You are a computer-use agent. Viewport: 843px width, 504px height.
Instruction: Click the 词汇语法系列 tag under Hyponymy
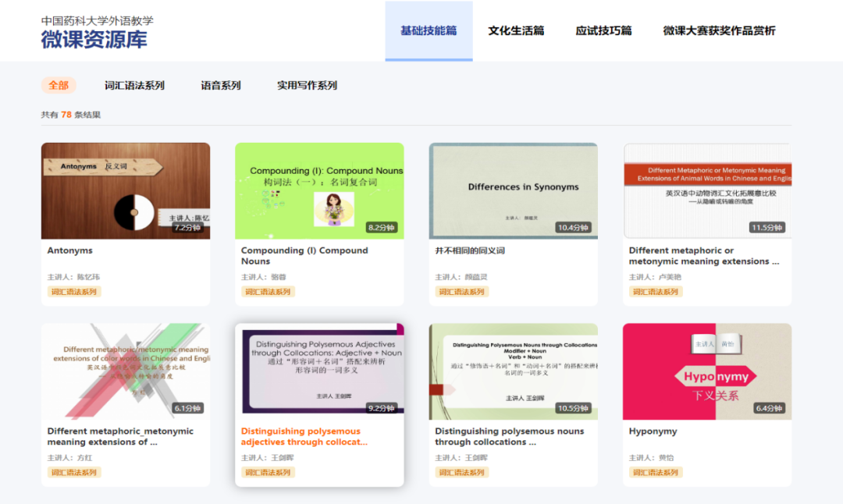(x=656, y=472)
